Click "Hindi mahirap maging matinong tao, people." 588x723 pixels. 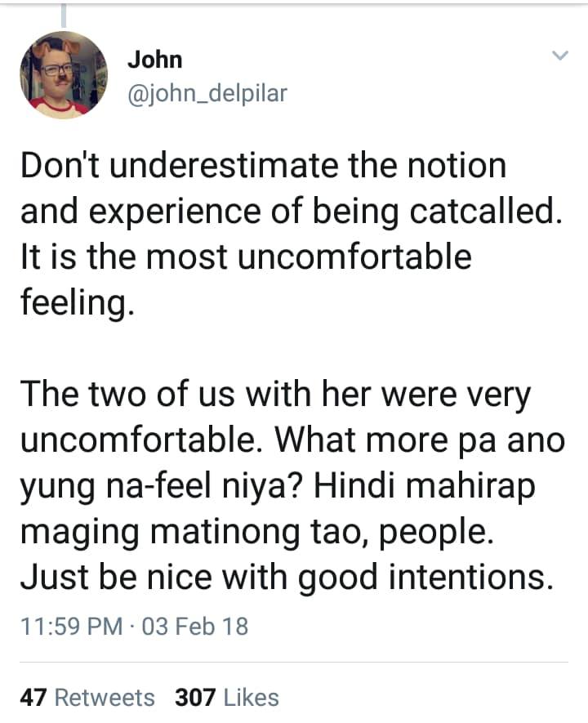click(278, 508)
